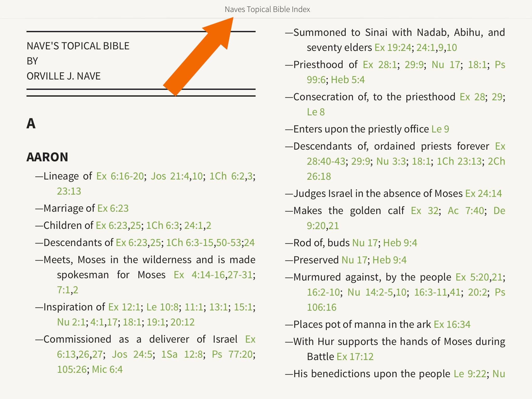Open the Nu 14:2-5 reference

[370, 292]
